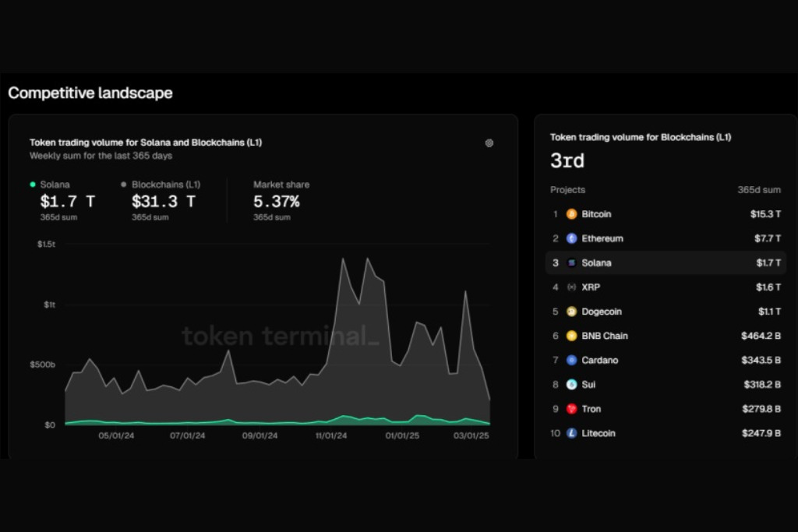Click the Tron logo icon
The image size is (798, 532).
571,409
